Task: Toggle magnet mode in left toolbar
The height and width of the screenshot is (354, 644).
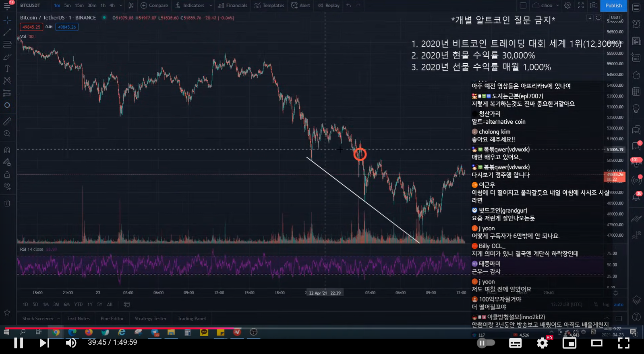Action: pyautogui.click(x=7, y=150)
